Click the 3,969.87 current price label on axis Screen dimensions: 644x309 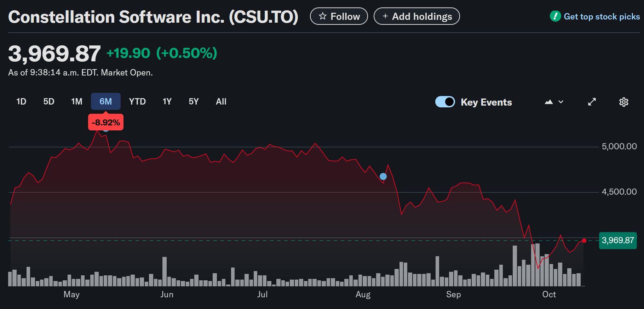point(618,241)
